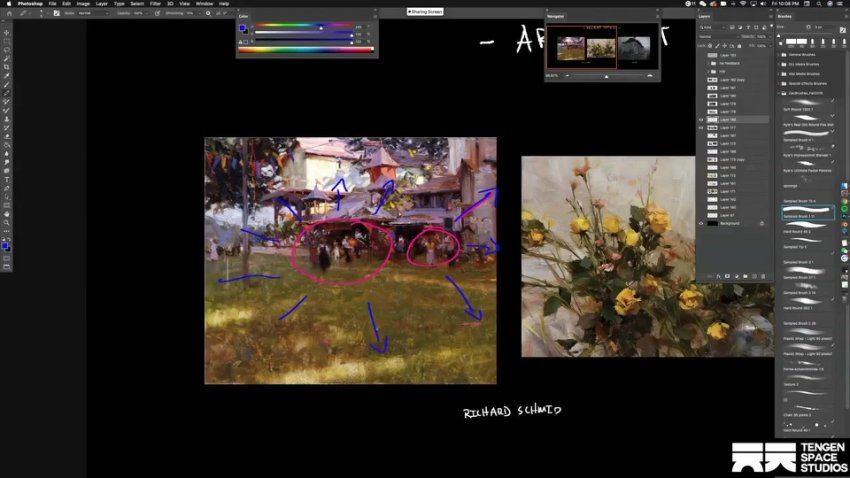The width and height of the screenshot is (850, 478).
Task: Toggle visibility of Layer 180
Action: pos(701,119)
